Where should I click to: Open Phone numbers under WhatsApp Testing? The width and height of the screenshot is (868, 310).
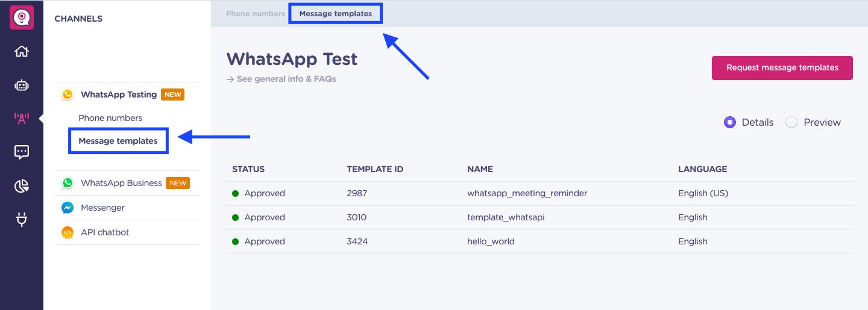pyautogui.click(x=110, y=118)
